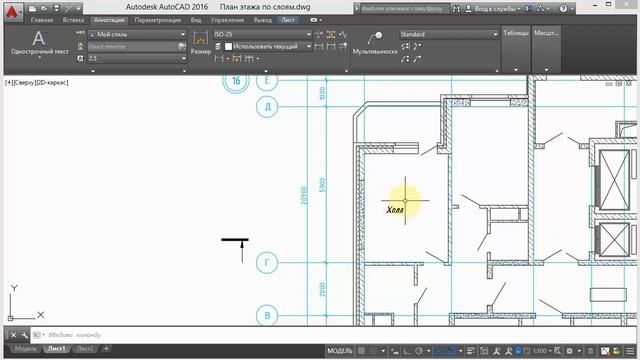The height and width of the screenshot is (360, 640).
Task: Click the binoculars search icon
Action: pyautogui.click(x=456, y=9)
